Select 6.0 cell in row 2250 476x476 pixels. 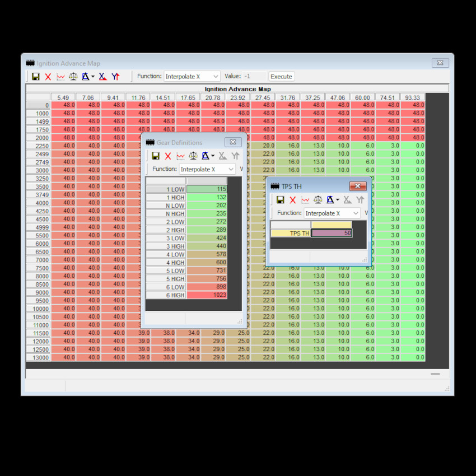click(363, 146)
